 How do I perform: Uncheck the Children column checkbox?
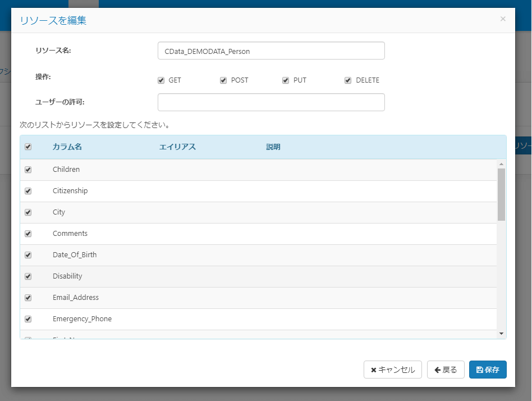pos(28,170)
